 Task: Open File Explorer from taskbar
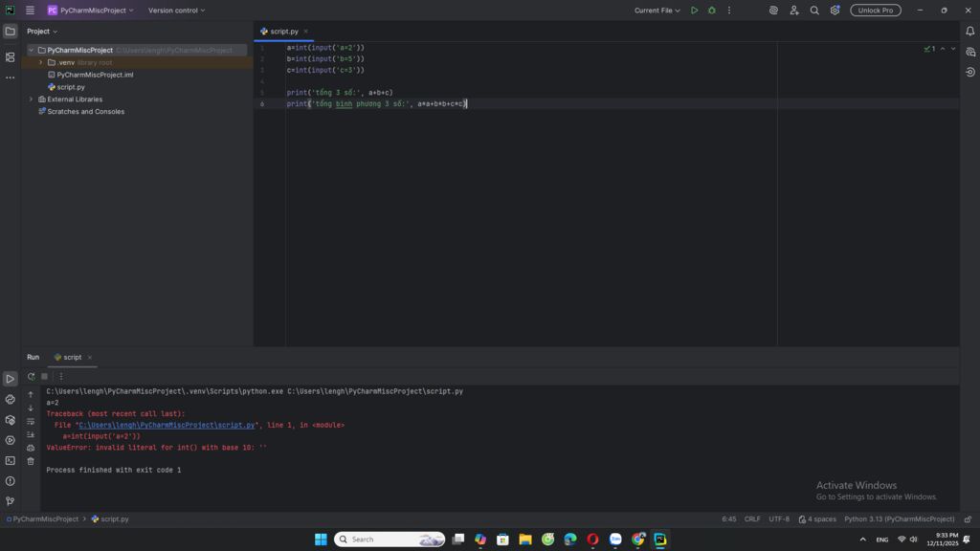525,540
